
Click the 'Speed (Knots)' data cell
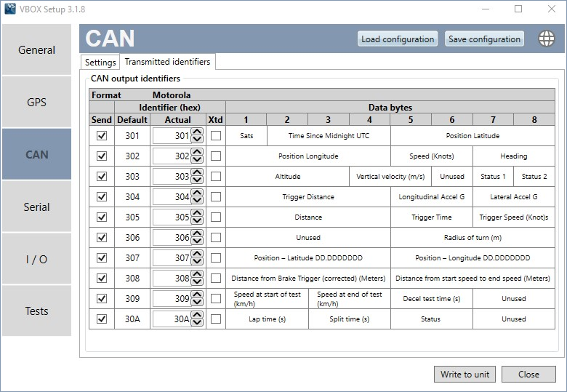coord(431,156)
